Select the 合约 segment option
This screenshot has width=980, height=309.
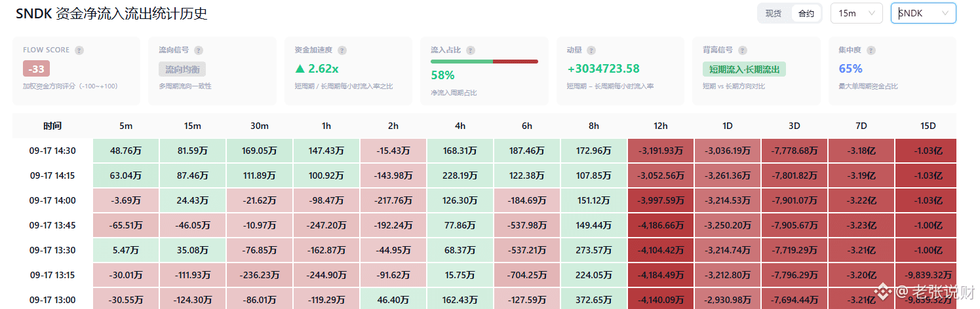tap(806, 13)
